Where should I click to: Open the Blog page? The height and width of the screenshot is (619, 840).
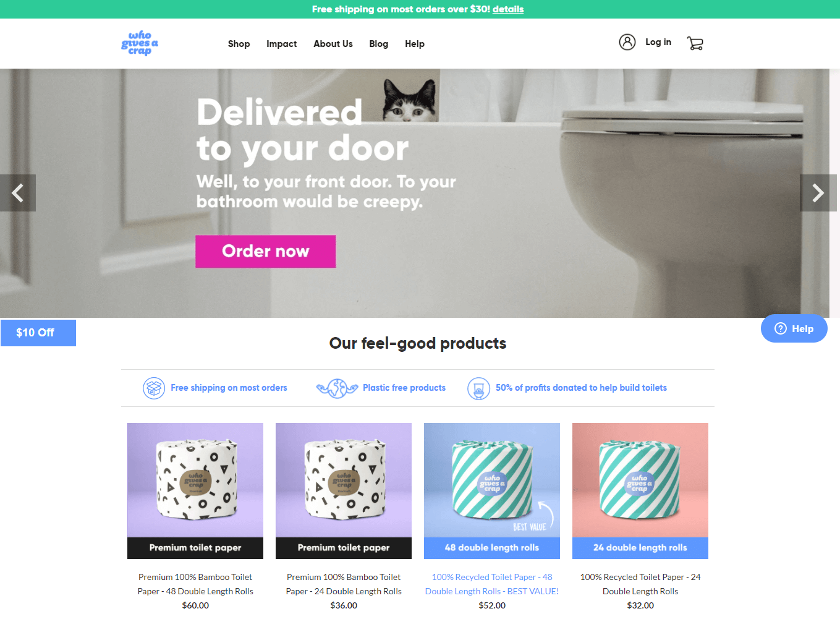378,44
